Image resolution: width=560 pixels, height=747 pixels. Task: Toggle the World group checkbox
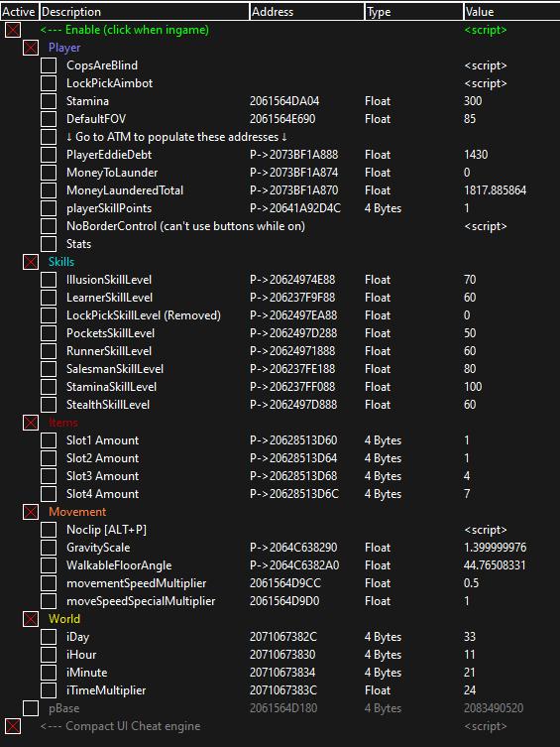(31, 619)
